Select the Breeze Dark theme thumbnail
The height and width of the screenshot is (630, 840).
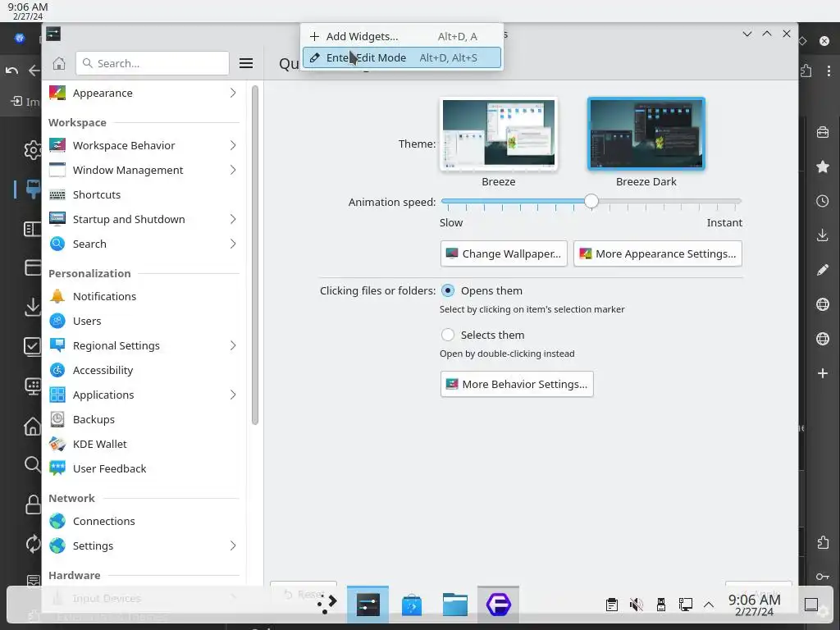[646, 134]
